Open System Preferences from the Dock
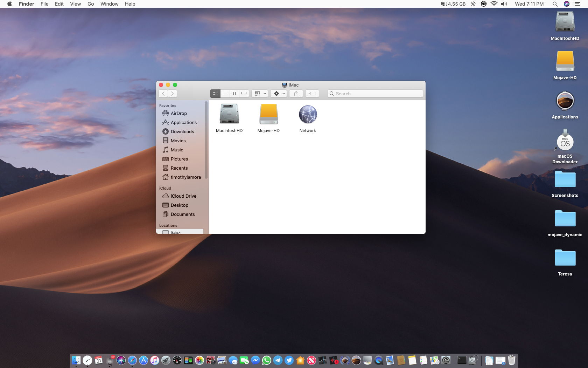The height and width of the screenshot is (368, 588). point(446,360)
